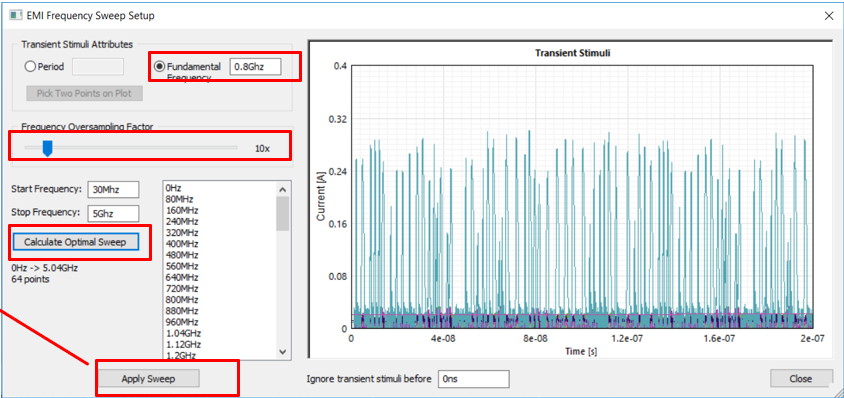Click the frequency list scroll down arrow

[283, 351]
